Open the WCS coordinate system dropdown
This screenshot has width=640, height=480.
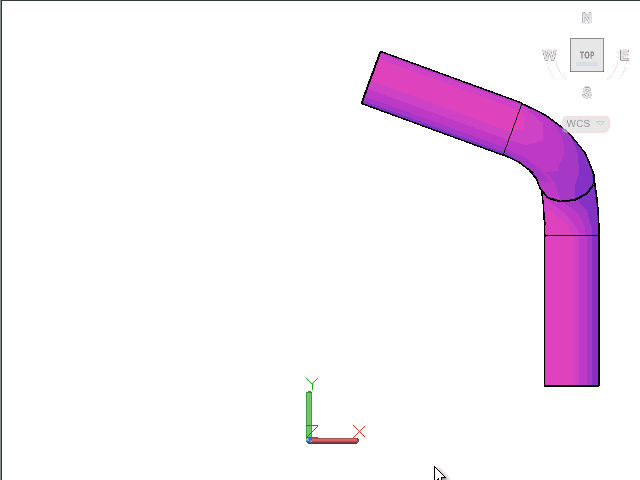[x=586, y=123]
